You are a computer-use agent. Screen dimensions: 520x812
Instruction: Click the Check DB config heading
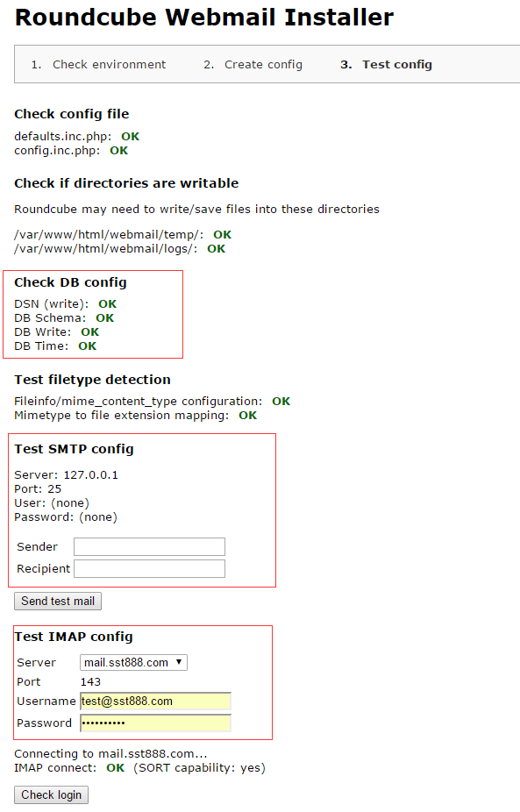70,282
